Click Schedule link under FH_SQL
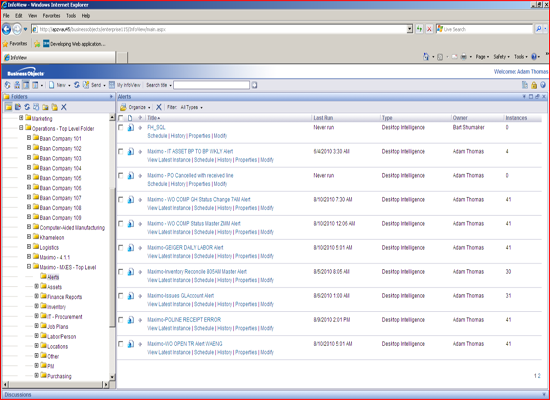Image resolution: width=550 pixels, height=400 pixels. pyautogui.click(x=157, y=136)
